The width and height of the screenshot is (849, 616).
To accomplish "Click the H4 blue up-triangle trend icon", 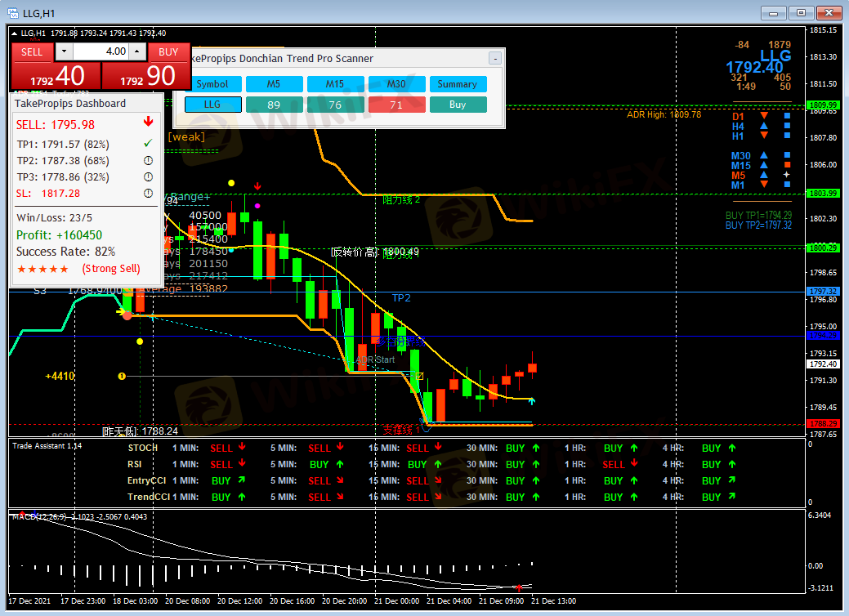I will coord(764,127).
